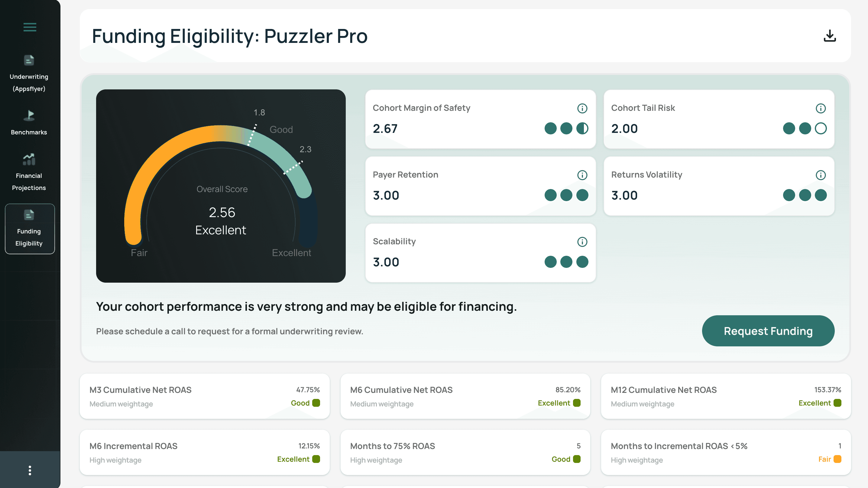868x488 pixels.
Task: Open the Benchmarks section
Action: [x=29, y=123]
